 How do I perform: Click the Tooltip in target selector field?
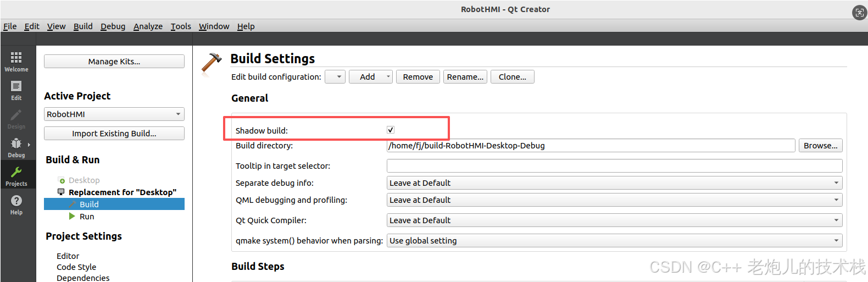click(614, 166)
